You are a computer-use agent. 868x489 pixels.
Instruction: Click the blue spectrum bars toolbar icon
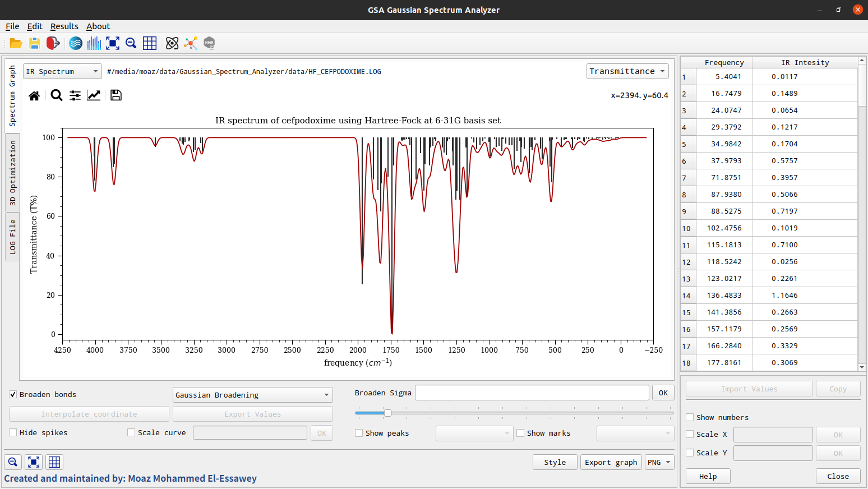tap(94, 43)
